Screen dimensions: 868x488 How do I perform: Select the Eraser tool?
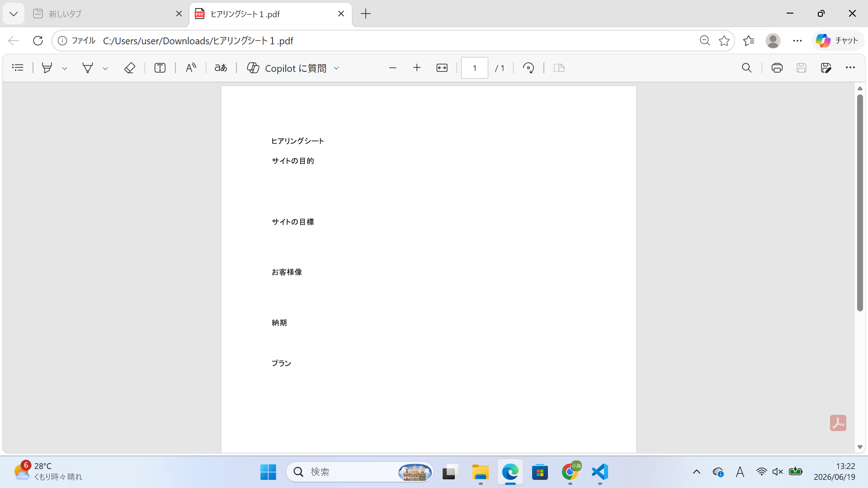pyautogui.click(x=130, y=68)
